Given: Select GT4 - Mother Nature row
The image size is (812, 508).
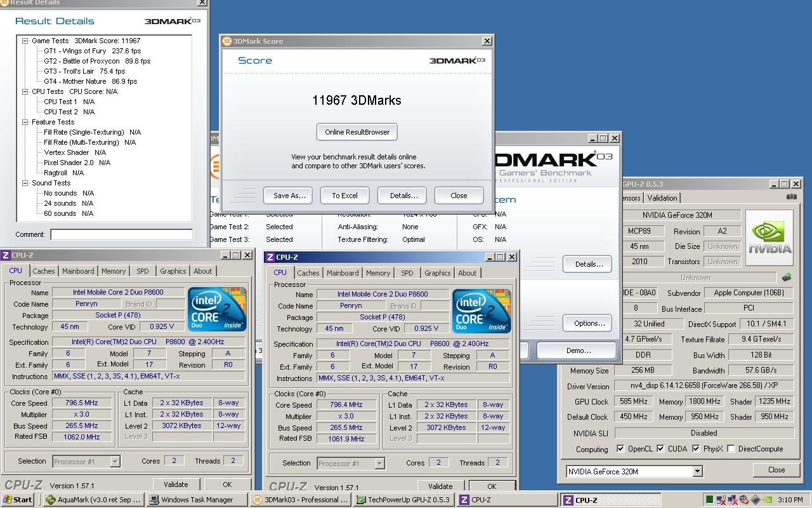Looking at the screenshot, I should click(x=90, y=81).
